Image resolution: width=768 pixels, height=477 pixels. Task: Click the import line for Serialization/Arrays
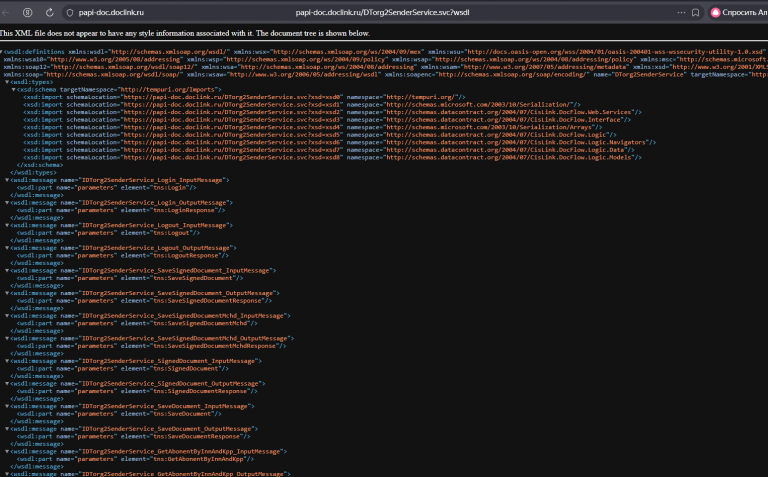tap(312, 127)
